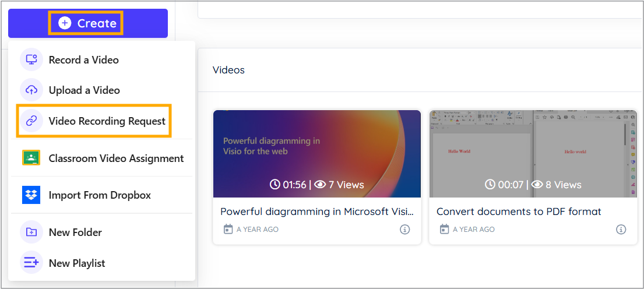Image resolution: width=644 pixels, height=289 pixels.
Task: Choose Upload a Video option
Action: (101, 90)
